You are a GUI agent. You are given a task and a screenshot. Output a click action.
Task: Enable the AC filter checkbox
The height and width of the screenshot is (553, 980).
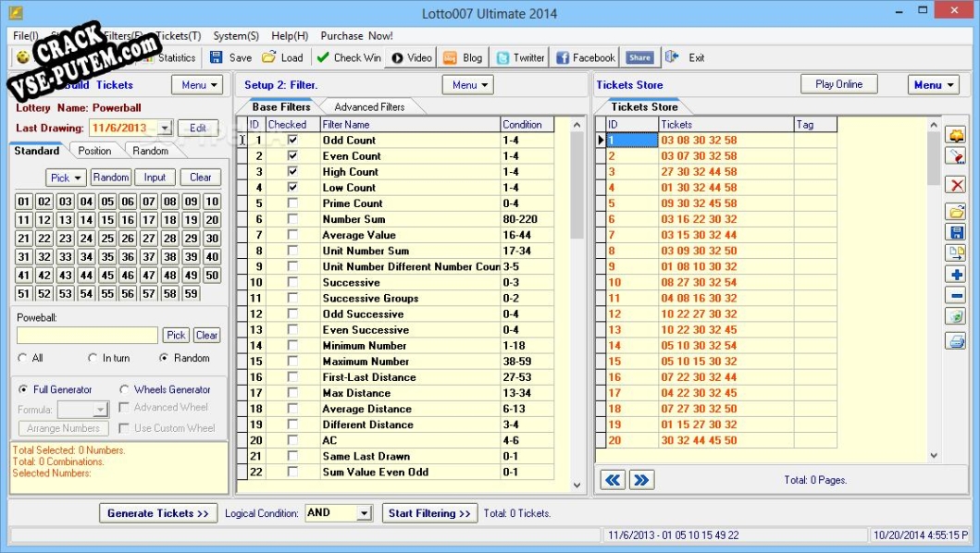pyautogui.click(x=292, y=440)
